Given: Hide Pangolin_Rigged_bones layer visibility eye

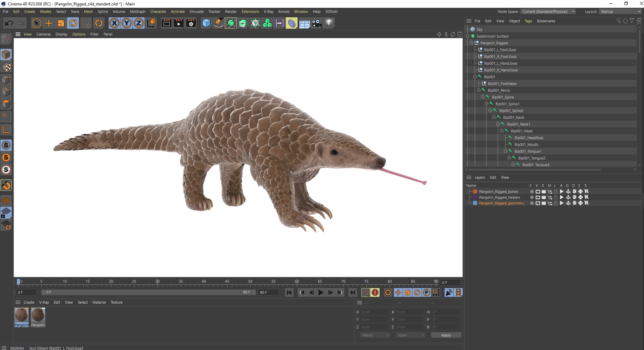Looking at the screenshot, I should (538, 192).
